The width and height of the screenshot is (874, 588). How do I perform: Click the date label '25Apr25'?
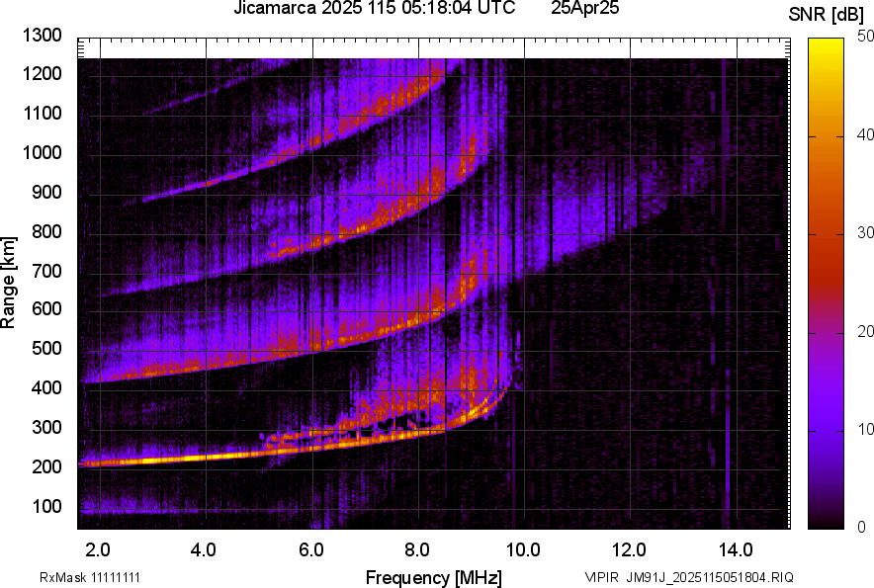584,8
